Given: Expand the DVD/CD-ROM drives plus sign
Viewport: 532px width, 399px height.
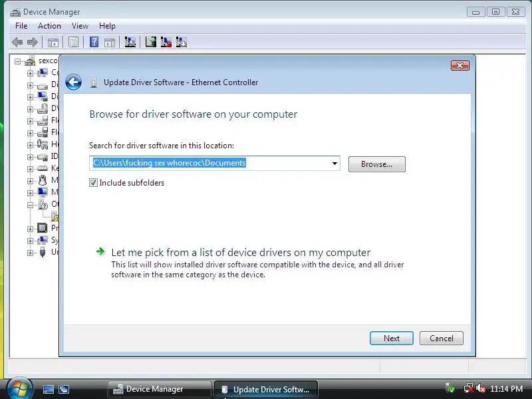Looking at the screenshot, I should coord(30,109).
